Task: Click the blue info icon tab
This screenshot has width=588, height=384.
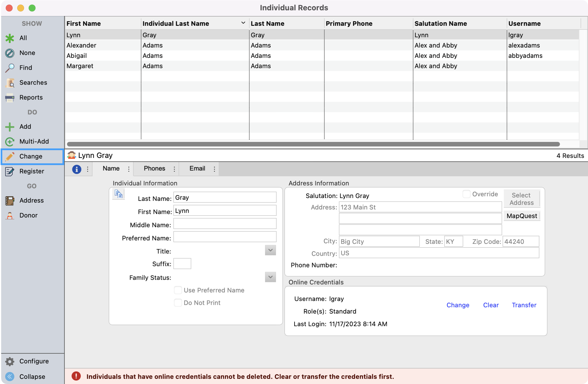Action: (77, 169)
